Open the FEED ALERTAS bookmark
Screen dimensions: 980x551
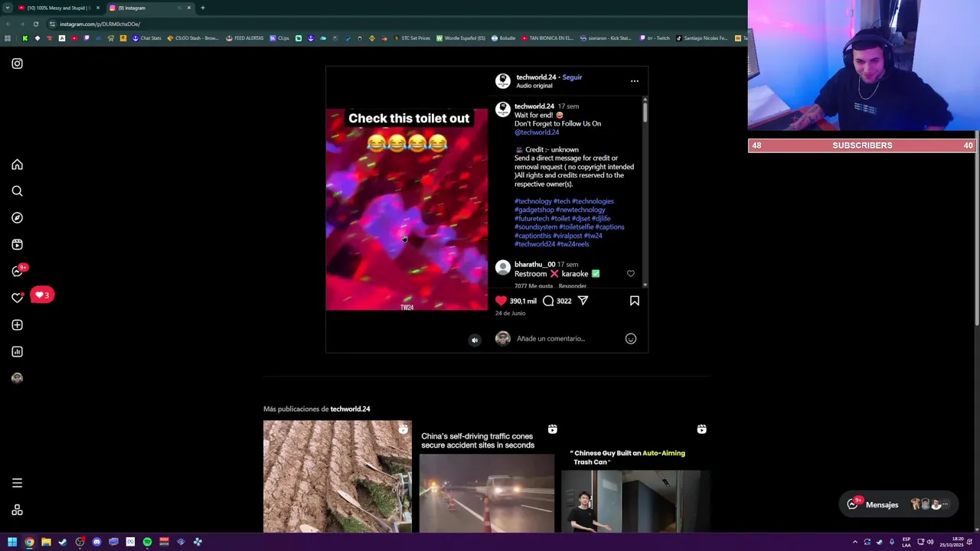[244, 38]
